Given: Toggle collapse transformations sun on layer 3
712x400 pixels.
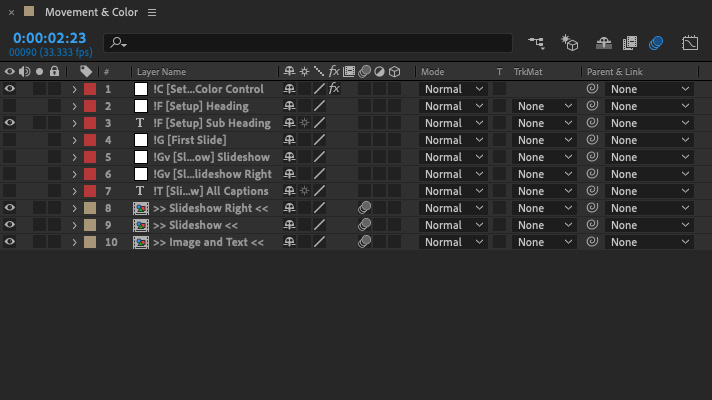Looking at the screenshot, I should 304,123.
